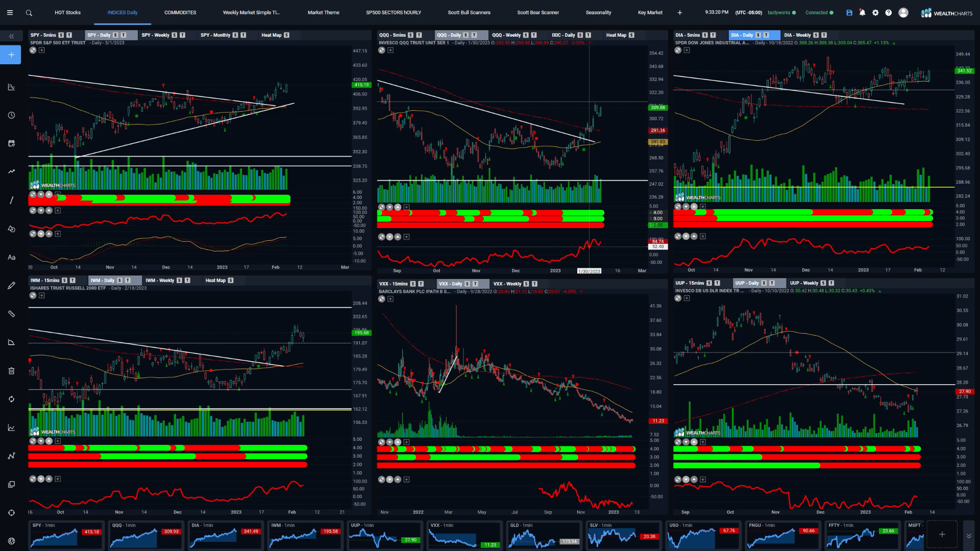This screenshot has width=980, height=551.
Task: Move SPY first indicator pane down
Action: coord(41,195)
